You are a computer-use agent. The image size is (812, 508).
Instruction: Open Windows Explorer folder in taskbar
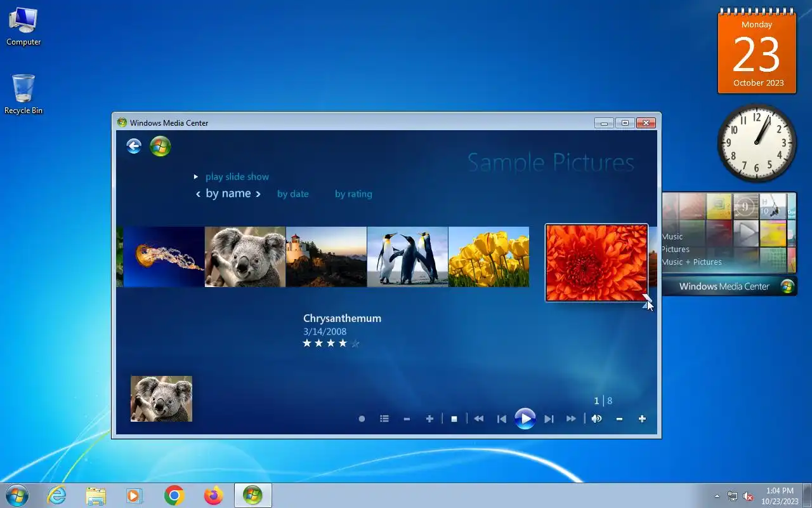(96, 495)
